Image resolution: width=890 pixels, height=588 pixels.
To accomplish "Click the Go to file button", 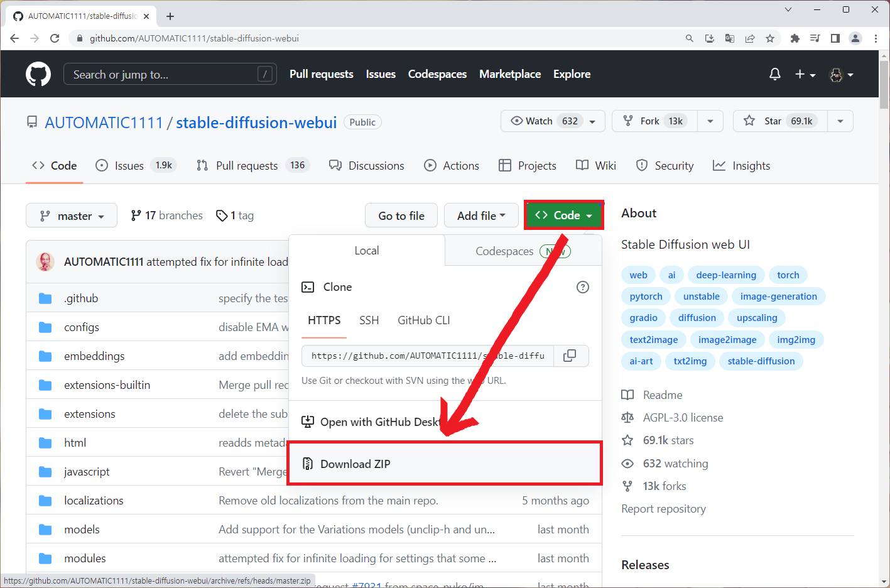I will (401, 215).
